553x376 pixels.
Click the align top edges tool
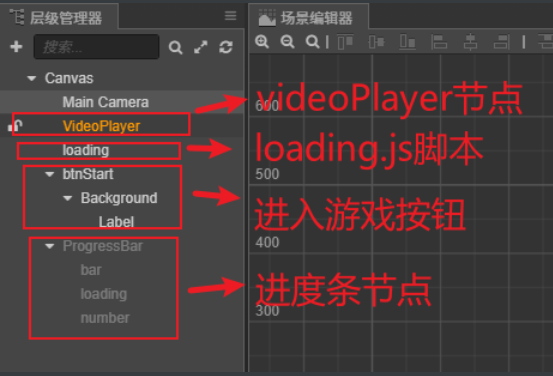(x=345, y=42)
